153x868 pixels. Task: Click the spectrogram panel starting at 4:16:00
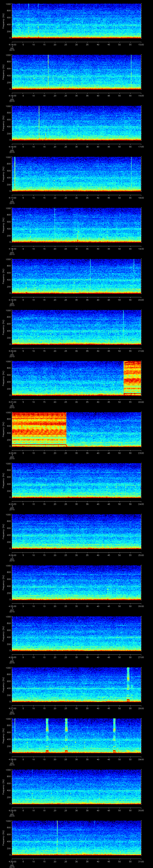76,123
